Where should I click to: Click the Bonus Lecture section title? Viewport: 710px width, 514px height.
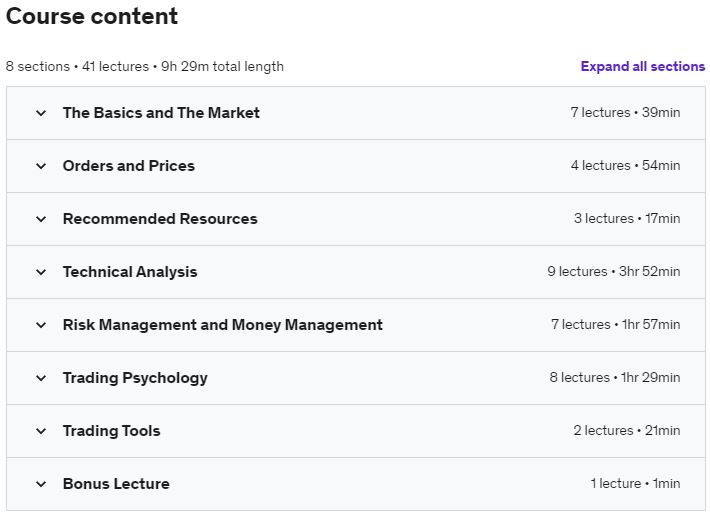click(116, 484)
